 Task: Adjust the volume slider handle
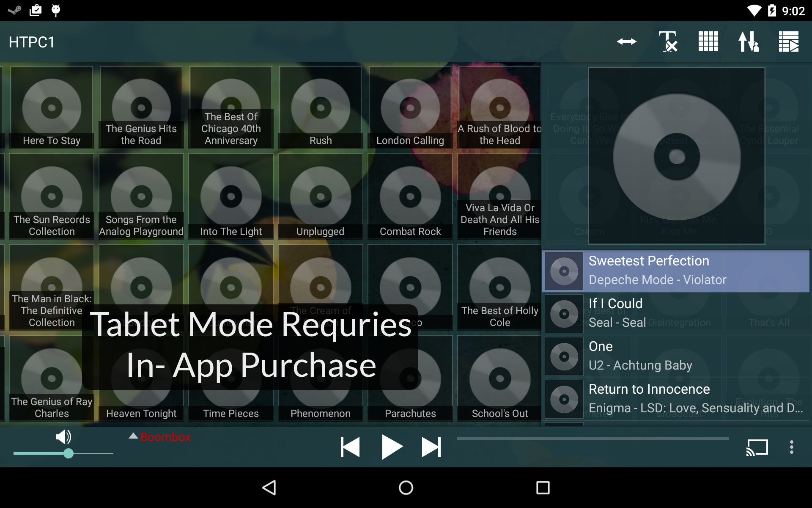[69, 453]
